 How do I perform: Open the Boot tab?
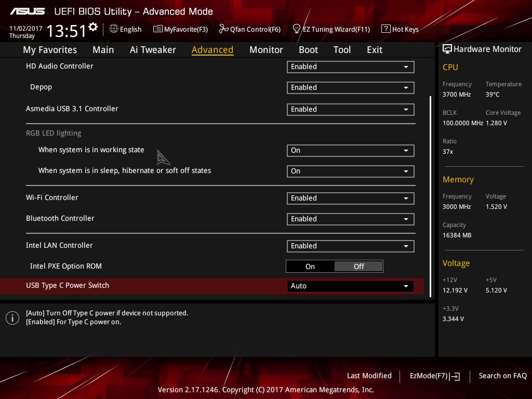coord(308,50)
